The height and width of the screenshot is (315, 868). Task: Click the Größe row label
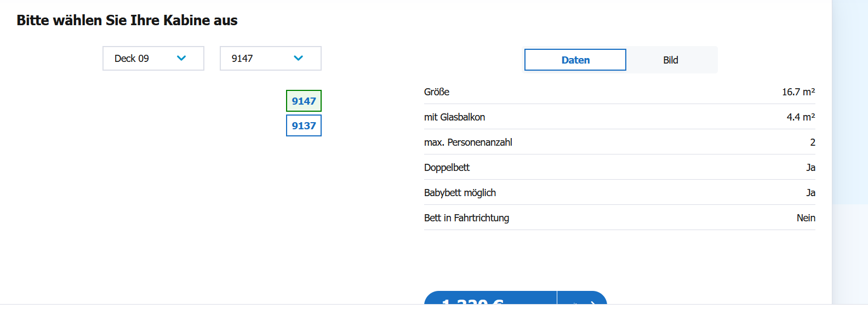click(437, 92)
